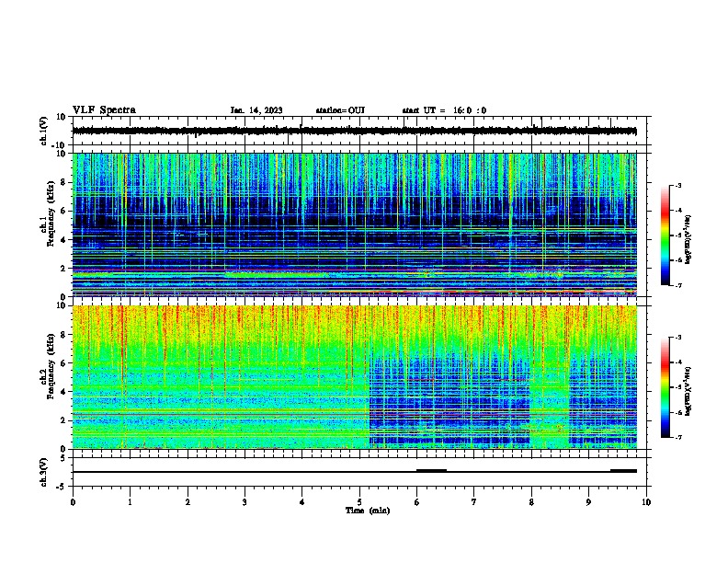Click time axis tick label "1"
The width and height of the screenshot is (728, 563).
pyautogui.click(x=130, y=502)
